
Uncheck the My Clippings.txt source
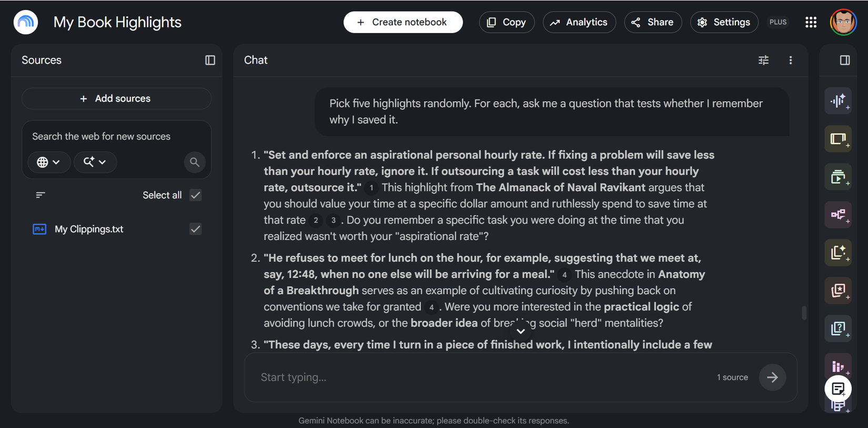click(196, 229)
